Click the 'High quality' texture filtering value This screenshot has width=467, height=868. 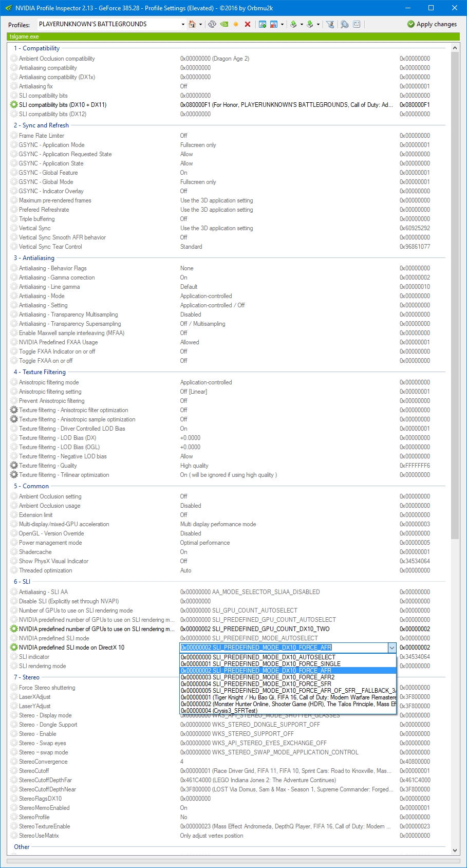[x=194, y=466]
